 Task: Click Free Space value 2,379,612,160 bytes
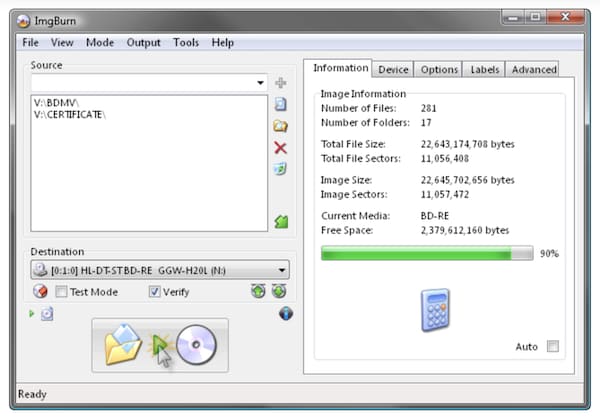(465, 230)
